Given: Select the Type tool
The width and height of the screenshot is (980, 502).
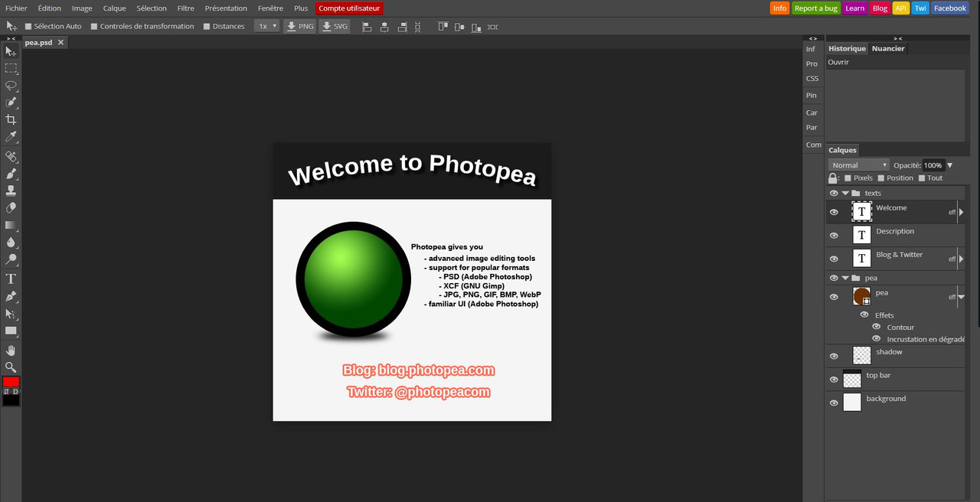Looking at the screenshot, I should tap(11, 279).
